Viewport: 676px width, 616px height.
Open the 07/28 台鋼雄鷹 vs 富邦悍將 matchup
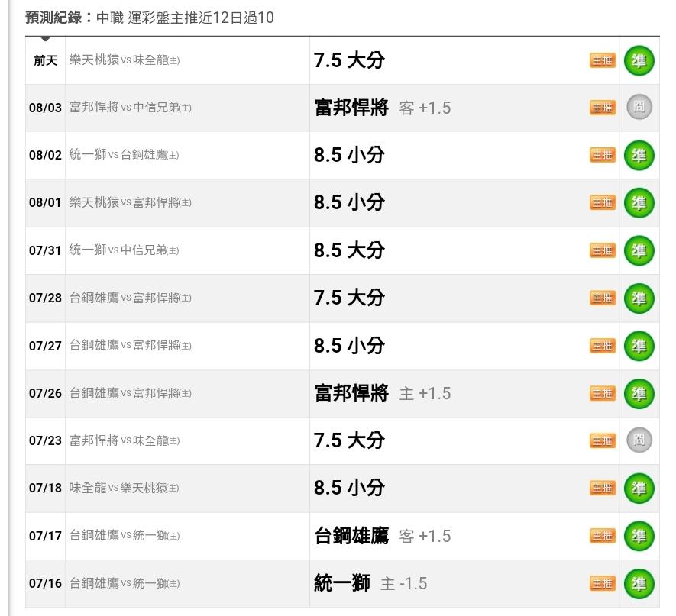pos(131,298)
